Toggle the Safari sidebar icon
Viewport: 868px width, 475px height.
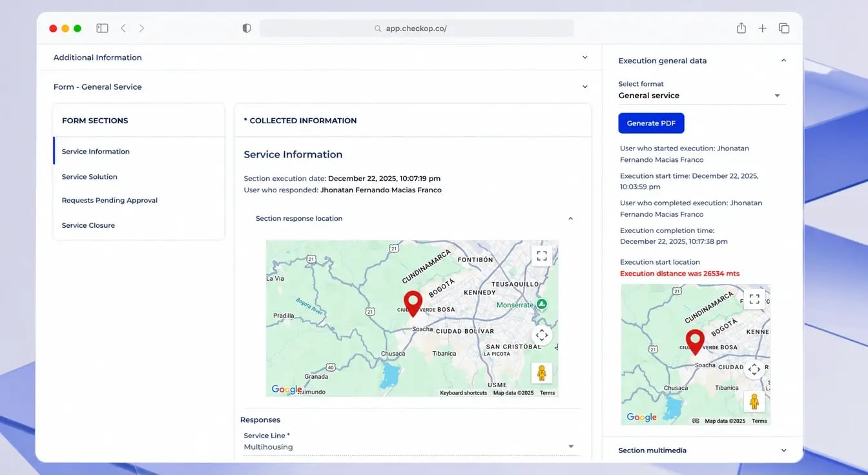tap(102, 28)
